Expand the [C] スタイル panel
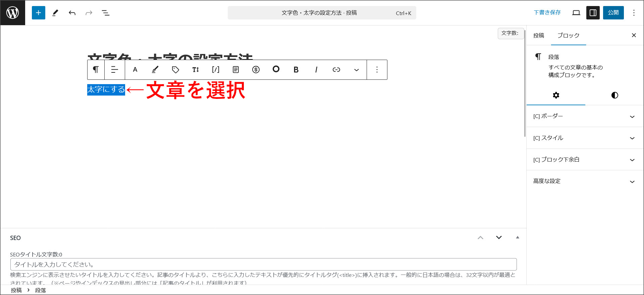Screen dimensions: 644x295 coord(585,138)
